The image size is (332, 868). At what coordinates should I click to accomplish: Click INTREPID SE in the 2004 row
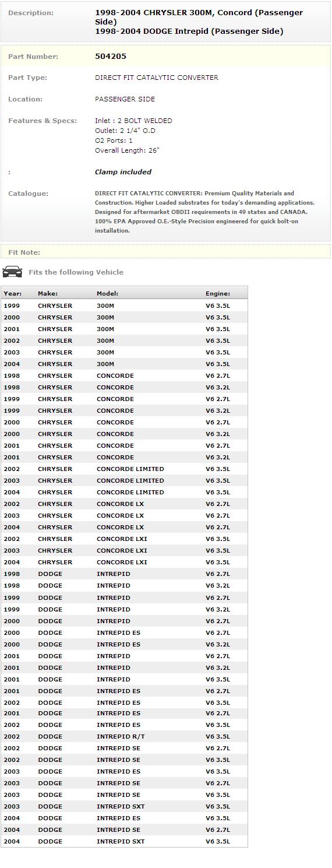[x=118, y=830]
